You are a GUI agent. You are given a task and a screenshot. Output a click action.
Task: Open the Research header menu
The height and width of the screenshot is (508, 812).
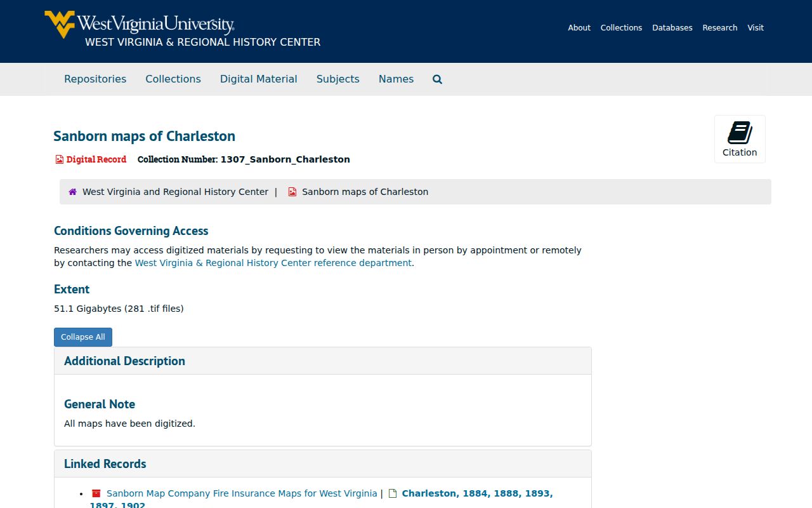720,28
